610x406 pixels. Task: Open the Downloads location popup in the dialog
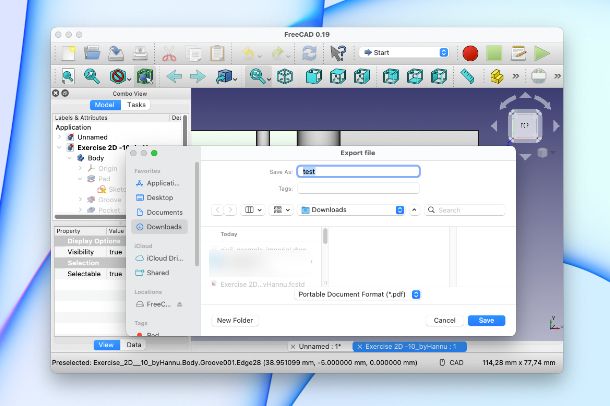[x=352, y=210]
